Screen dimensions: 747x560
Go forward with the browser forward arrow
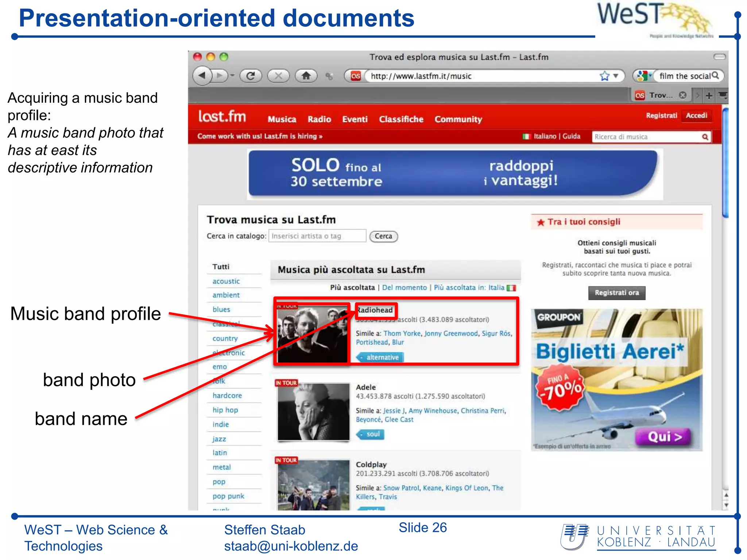[220, 76]
